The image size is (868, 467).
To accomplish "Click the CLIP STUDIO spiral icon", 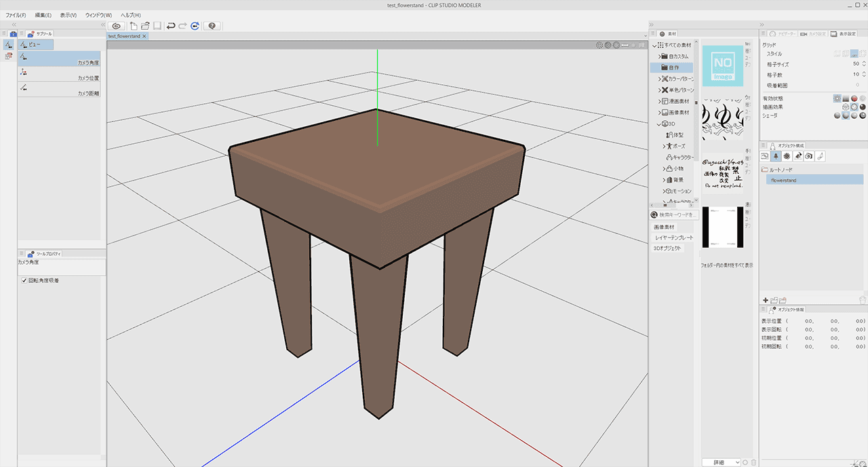I will pos(116,26).
